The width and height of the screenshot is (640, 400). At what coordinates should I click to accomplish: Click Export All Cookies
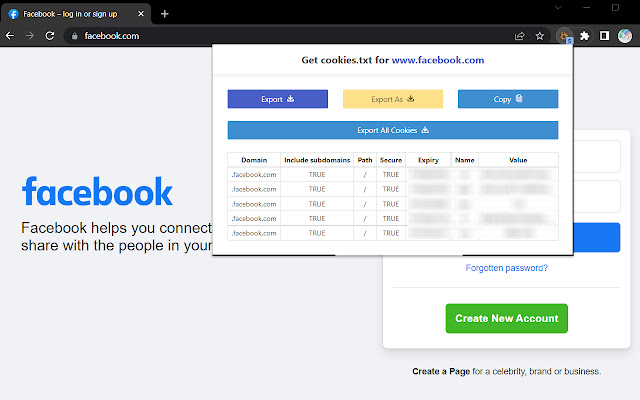[x=393, y=130]
